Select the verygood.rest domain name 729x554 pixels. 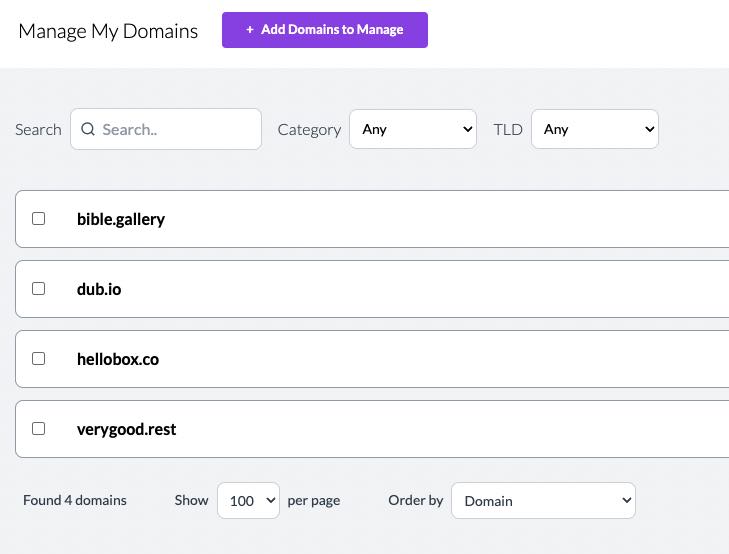[x=126, y=429]
